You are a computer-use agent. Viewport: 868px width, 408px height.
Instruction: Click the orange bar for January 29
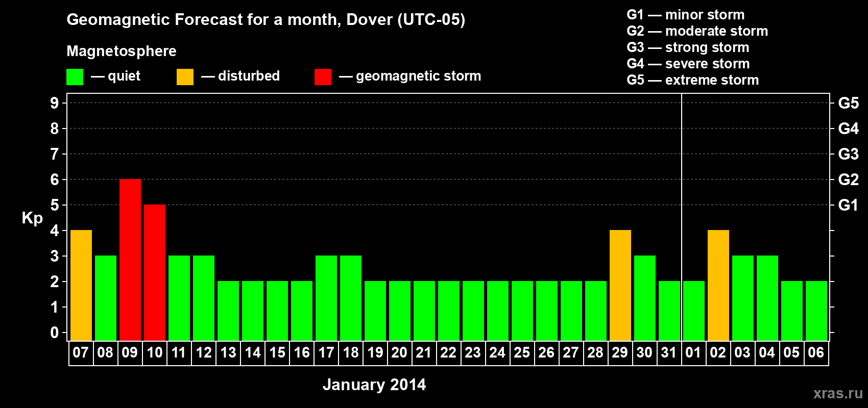620,285
